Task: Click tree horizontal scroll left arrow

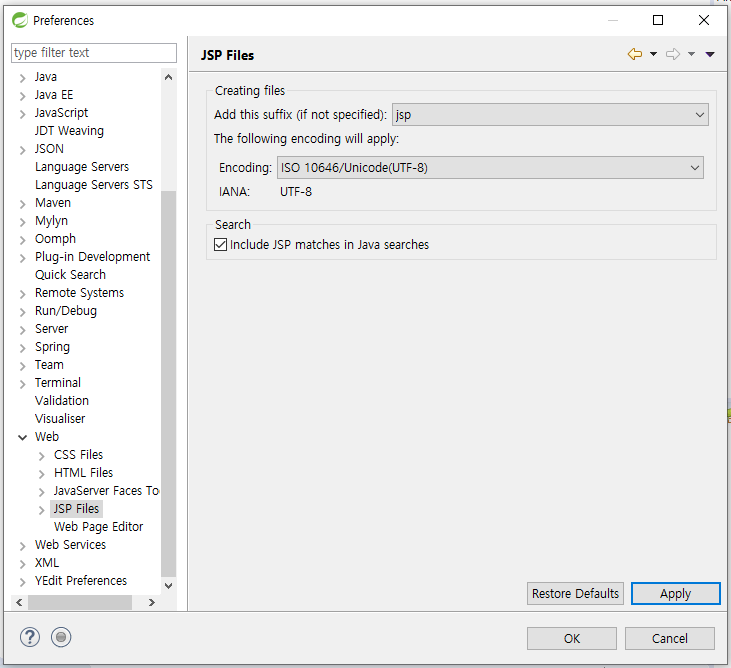Action: tap(19, 602)
